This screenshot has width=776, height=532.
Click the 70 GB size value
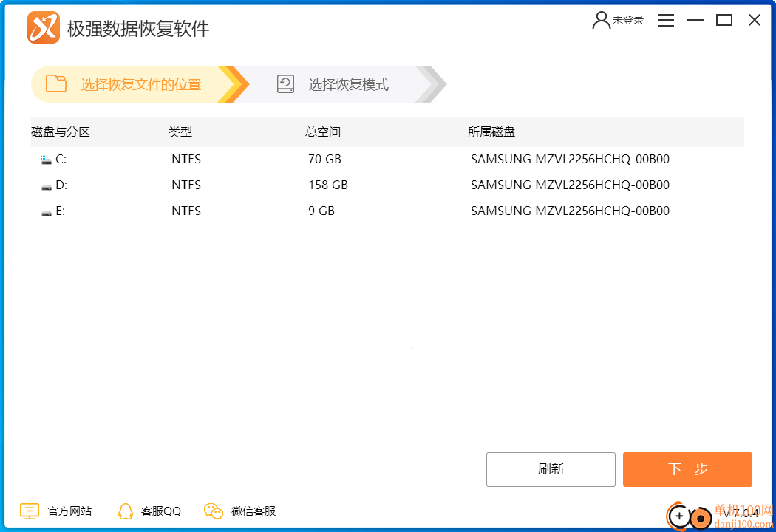click(x=324, y=159)
